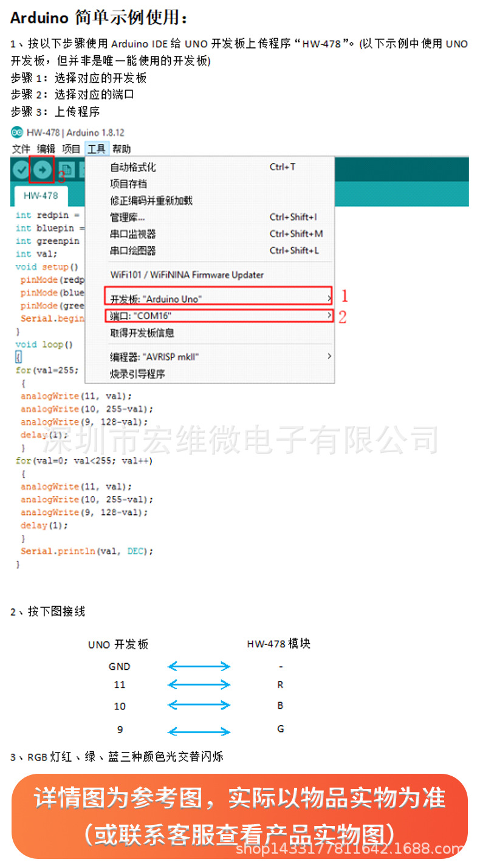
Task: Click the first "analogWrite(10, 255-val);" line
Action: (87, 409)
